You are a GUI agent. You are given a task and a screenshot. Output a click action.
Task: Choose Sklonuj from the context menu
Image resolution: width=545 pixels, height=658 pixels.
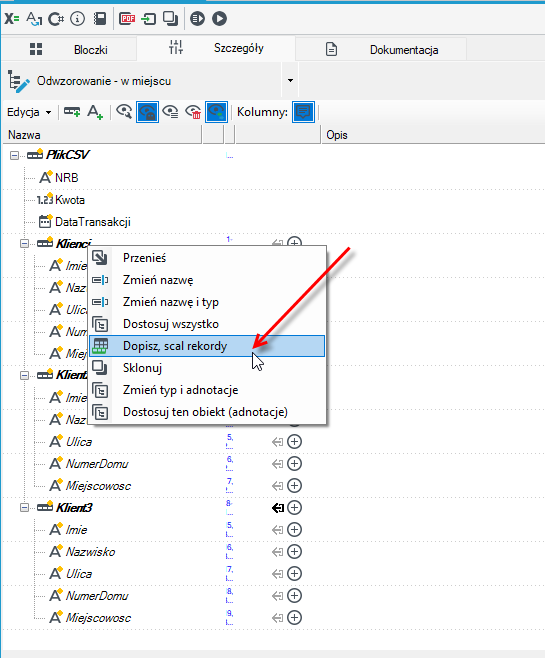(207, 368)
